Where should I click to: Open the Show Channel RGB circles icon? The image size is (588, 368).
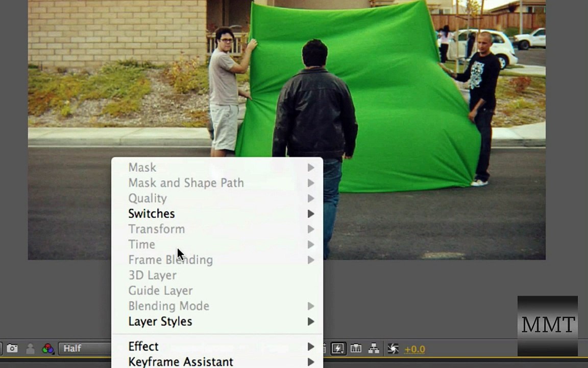tap(47, 349)
